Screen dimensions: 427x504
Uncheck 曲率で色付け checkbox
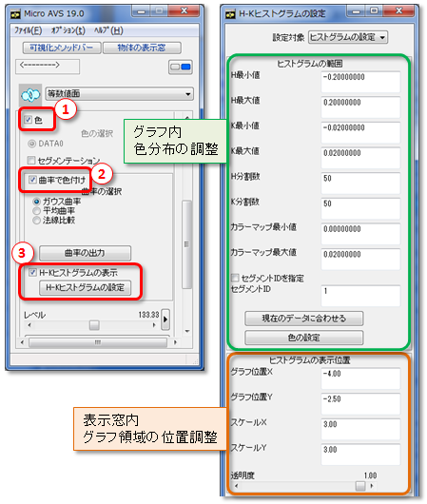click(32, 180)
